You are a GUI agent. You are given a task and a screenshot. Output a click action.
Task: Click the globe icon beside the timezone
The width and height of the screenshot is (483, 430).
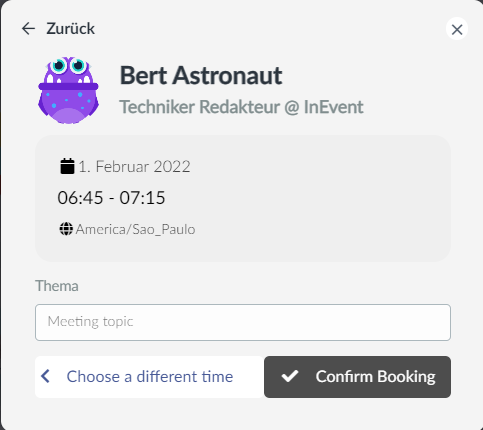coord(66,229)
